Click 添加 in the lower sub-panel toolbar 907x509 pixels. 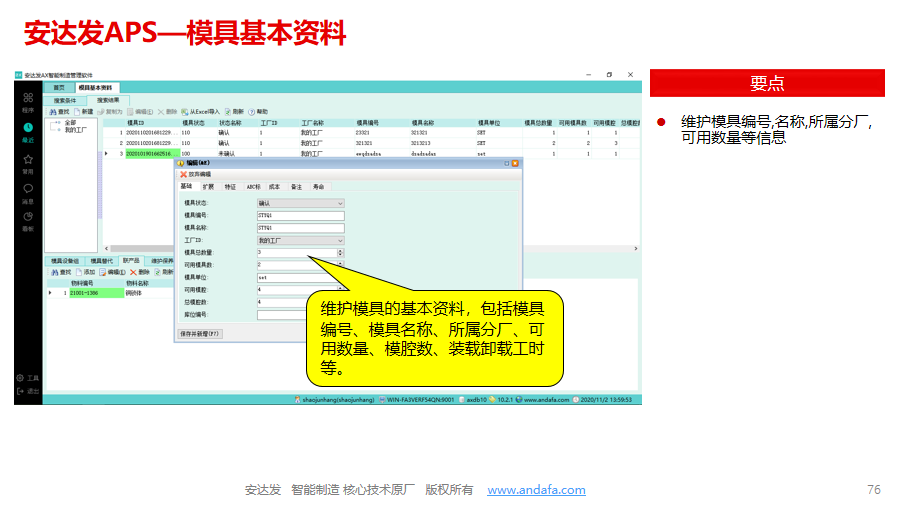pyautogui.click(x=84, y=272)
